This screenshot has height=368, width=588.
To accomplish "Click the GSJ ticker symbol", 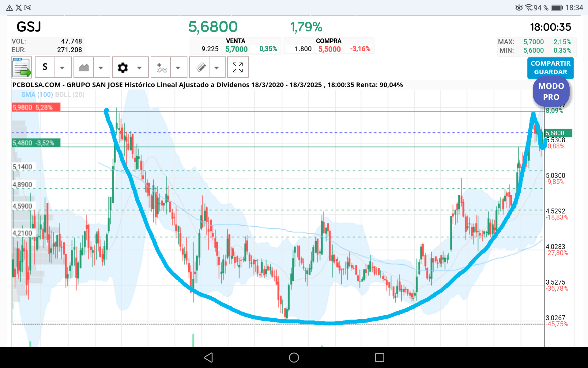I will (29, 27).
